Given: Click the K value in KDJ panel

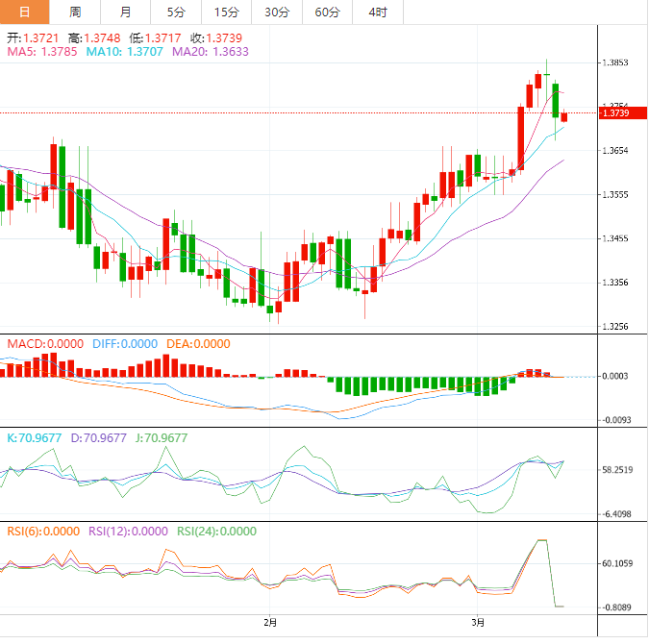Looking at the screenshot, I should point(35,437).
